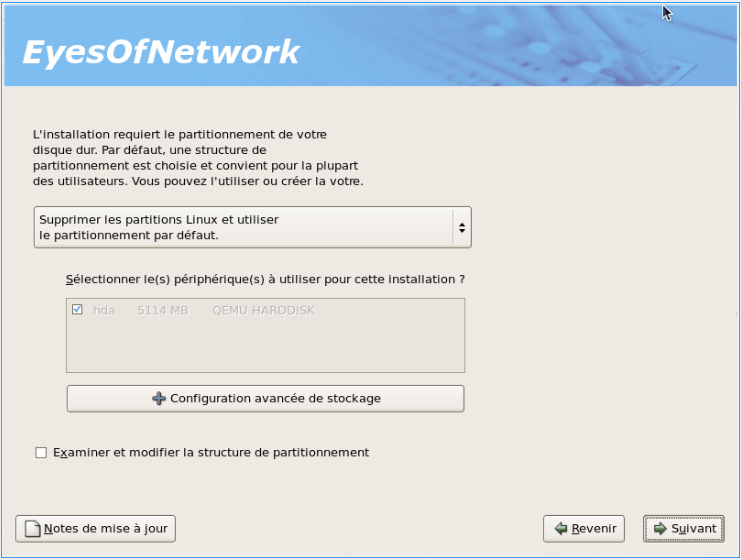
Task: Open Configuration avancée de stockage
Action: 266,398
